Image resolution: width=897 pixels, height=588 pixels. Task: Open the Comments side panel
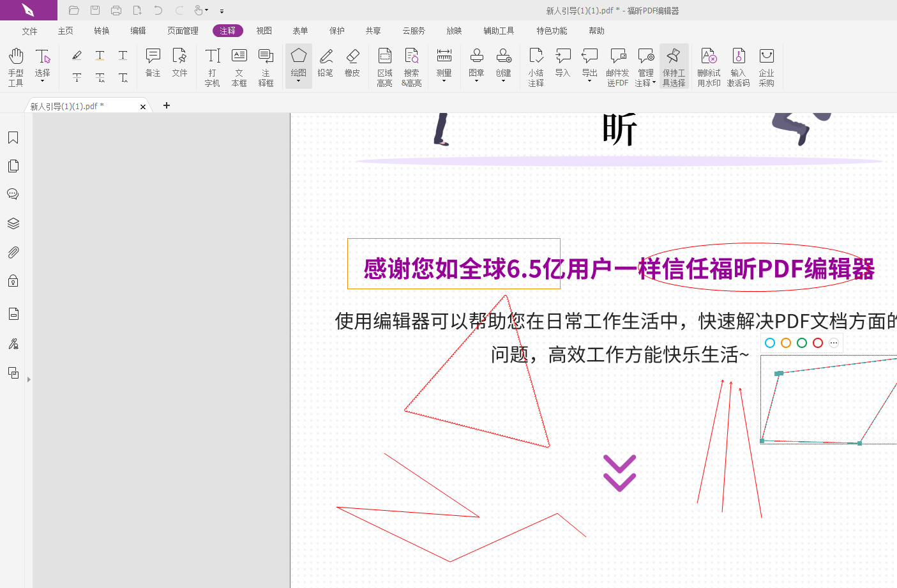pyautogui.click(x=13, y=194)
